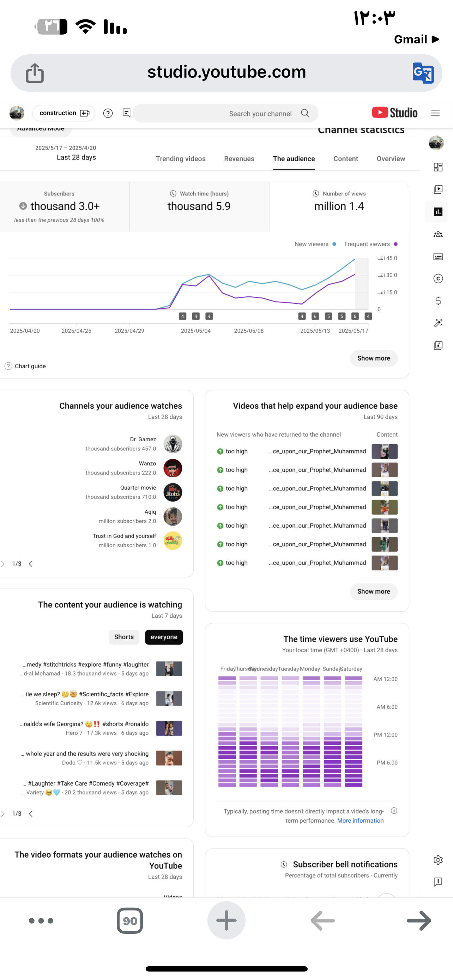Click inside the Search your channel field
Viewport: 453px width, 980px height.
pyautogui.click(x=225, y=113)
